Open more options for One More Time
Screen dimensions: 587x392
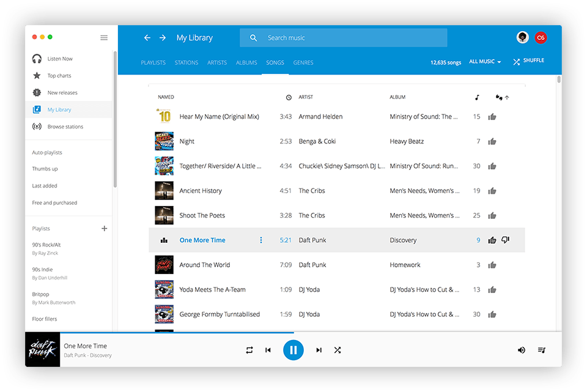261,240
